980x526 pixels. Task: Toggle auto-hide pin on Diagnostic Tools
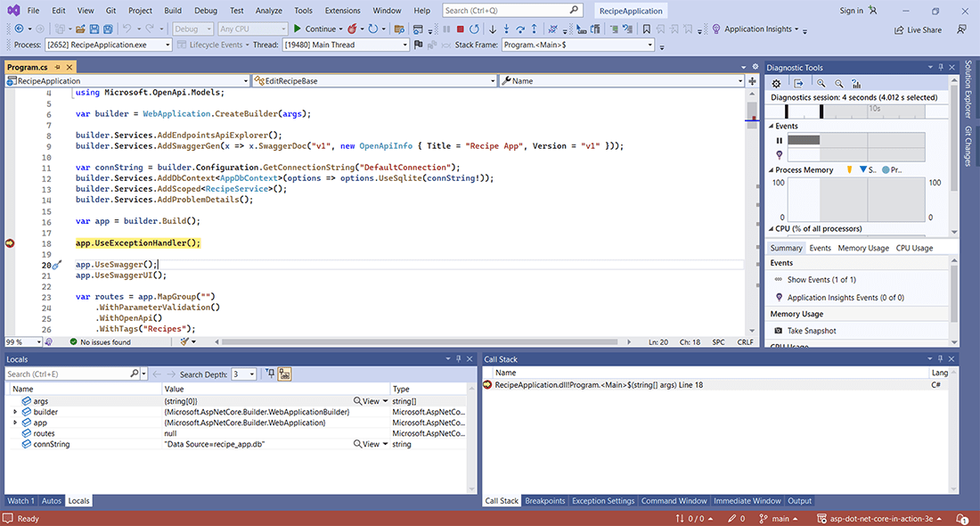(x=941, y=67)
